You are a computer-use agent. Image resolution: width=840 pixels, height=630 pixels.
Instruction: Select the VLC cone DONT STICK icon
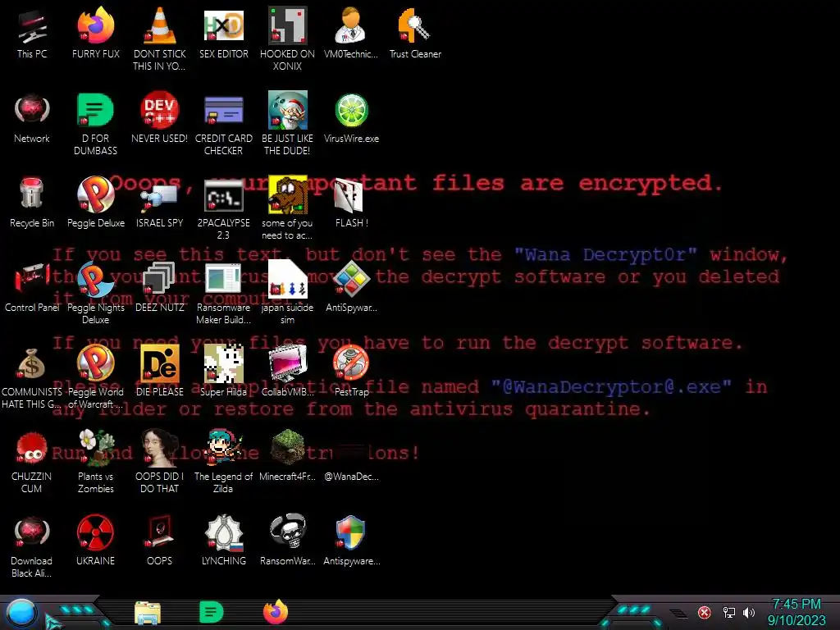coord(160,27)
